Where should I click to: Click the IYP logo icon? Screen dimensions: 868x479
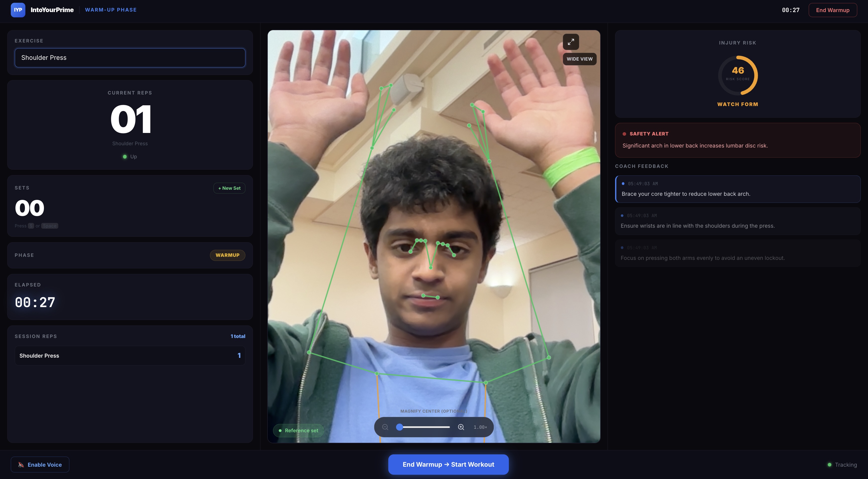[x=18, y=10]
